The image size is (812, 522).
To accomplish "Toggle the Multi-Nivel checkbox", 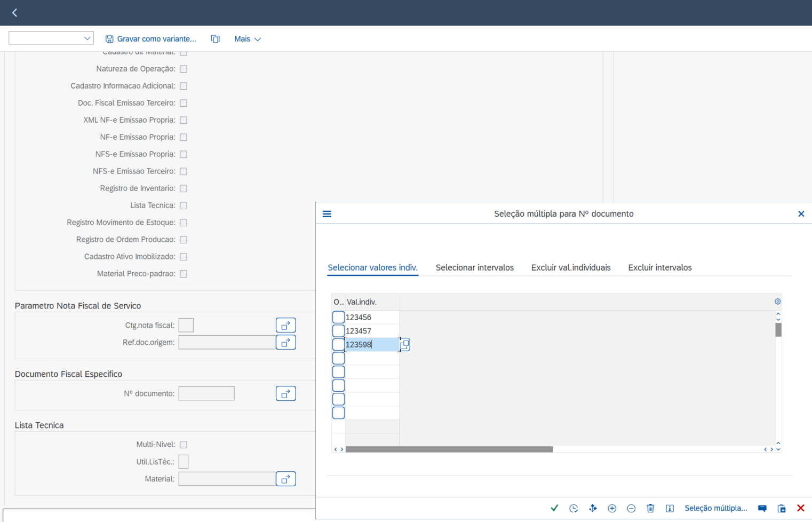I will [x=184, y=445].
